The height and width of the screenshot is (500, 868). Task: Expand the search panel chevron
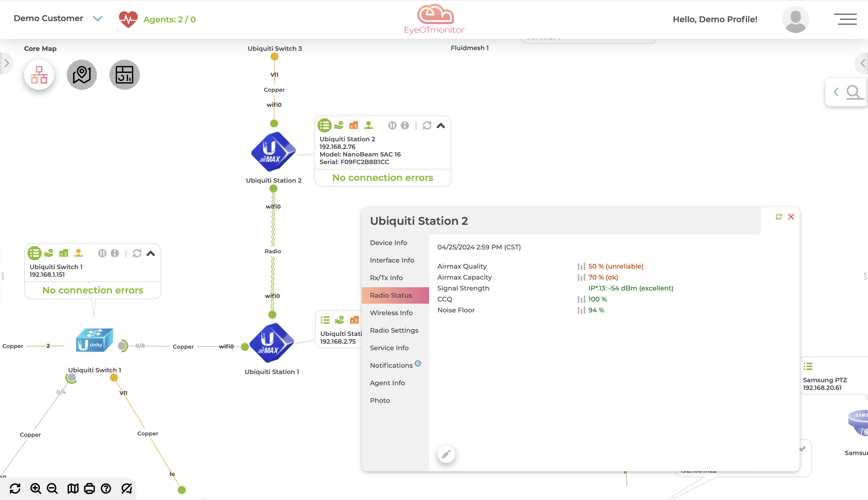click(x=836, y=92)
